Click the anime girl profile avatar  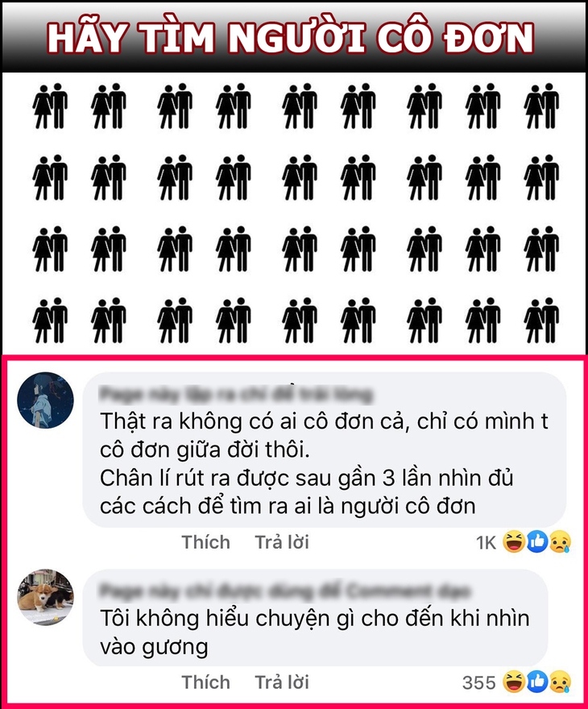point(45,400)
